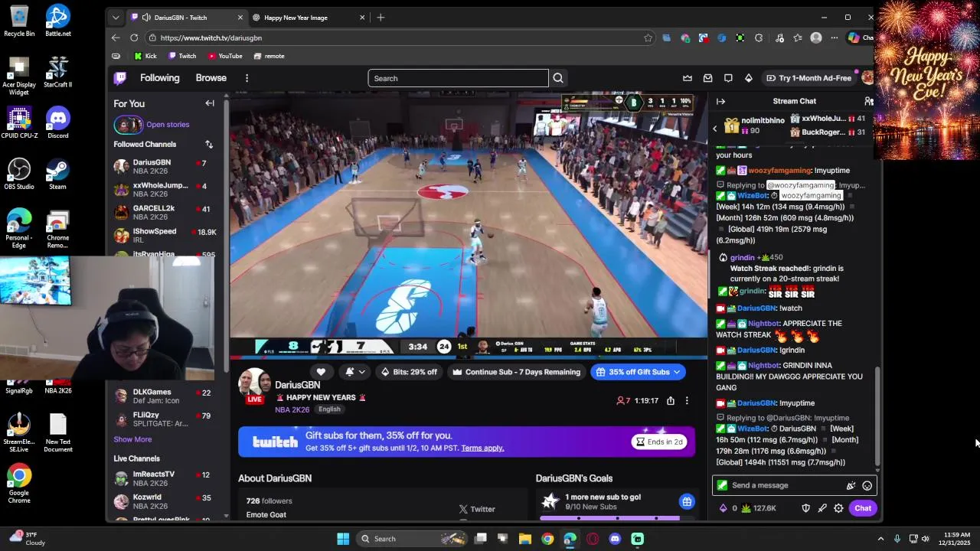Image resolution: width=980 pixels, height=551 pixels.
Task: Click Bits: 29% off button
Action: (x=409, y=372)
